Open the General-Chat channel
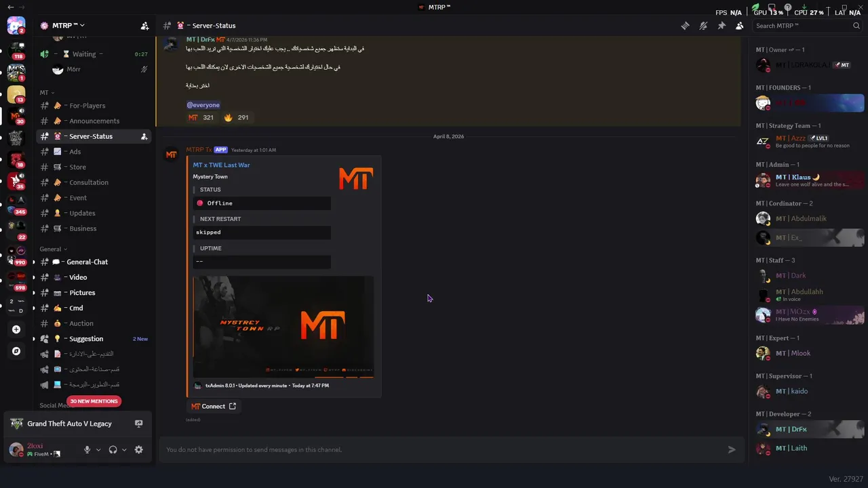This screenshot has width=868, height=488. (94, 262)
